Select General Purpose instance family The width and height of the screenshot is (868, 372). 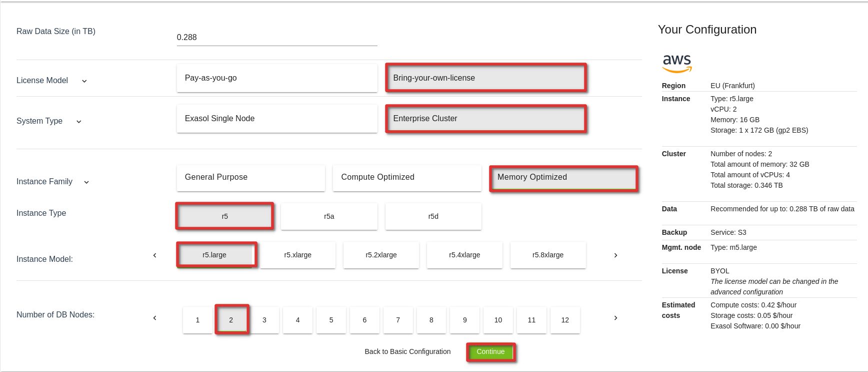click(250, 178)
